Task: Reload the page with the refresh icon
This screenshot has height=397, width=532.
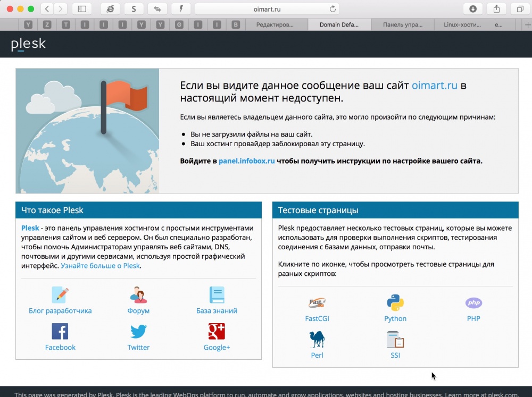Action: pyautogui.click(x=332, y=9)
